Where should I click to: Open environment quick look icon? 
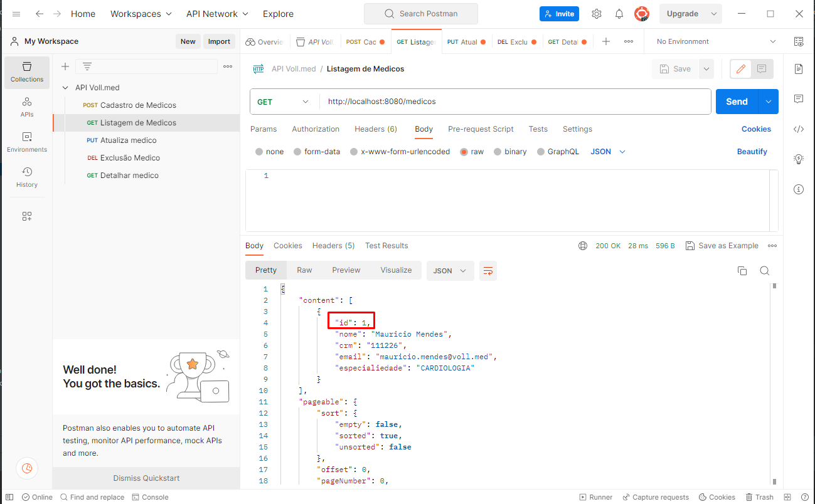(x=799, y=41)
